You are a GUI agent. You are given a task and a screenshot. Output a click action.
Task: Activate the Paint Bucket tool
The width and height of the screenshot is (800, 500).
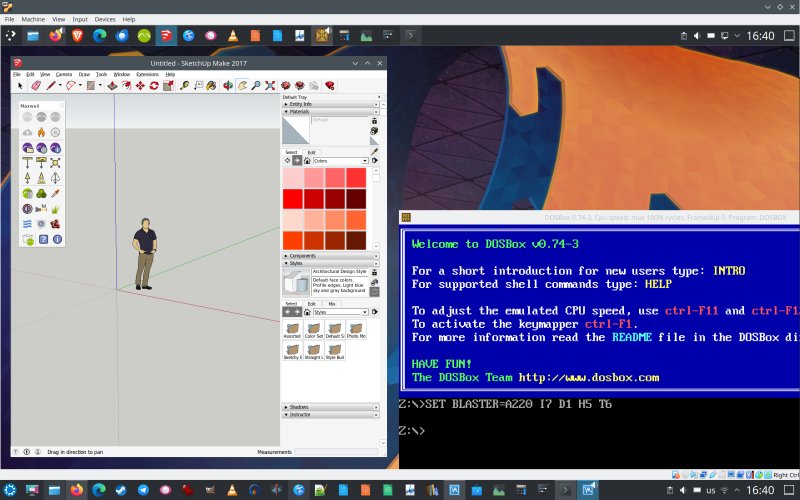coord(211,86)
